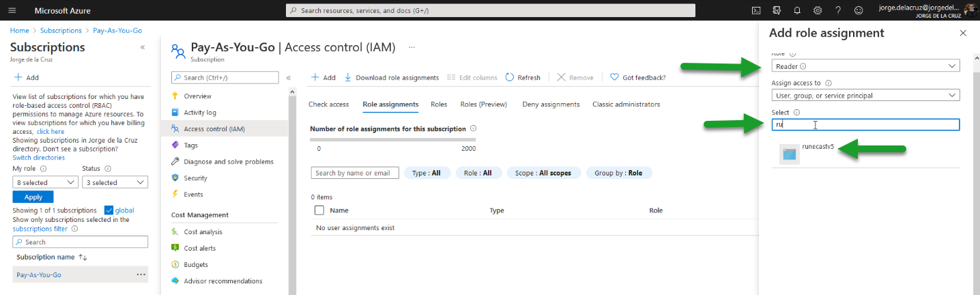Click Subscriptions breadcrumb link
The height and width of the screenshot is (295, 980).
tap(61, 31)
